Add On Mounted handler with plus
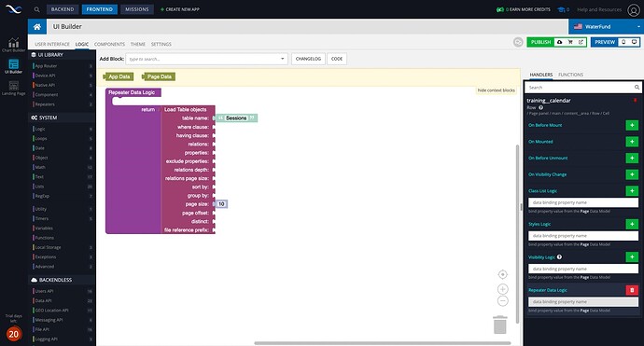This screenshot has width=644, height=346. point(632,142)
